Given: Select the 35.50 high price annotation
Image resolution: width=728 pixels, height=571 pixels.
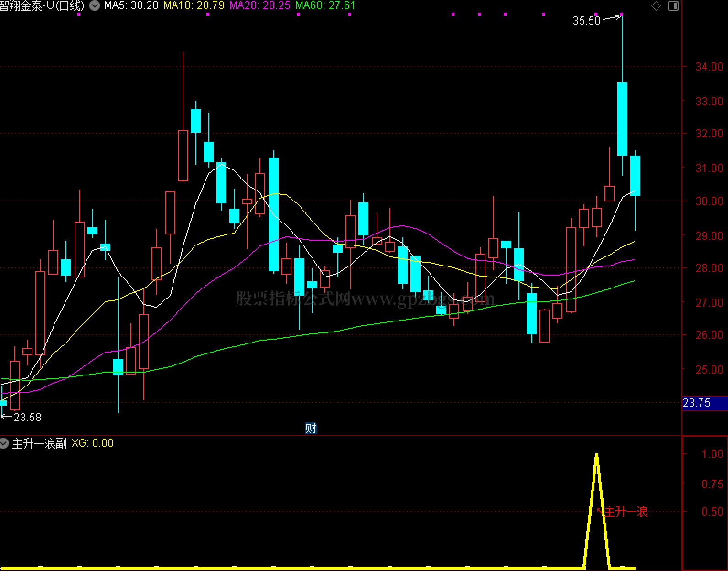Looking at the screenshot, I should [x=587, y=21].
